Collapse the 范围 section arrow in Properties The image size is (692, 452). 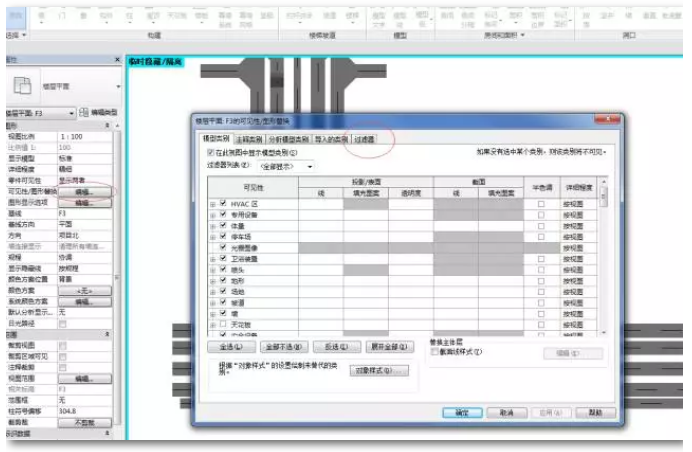107,335
